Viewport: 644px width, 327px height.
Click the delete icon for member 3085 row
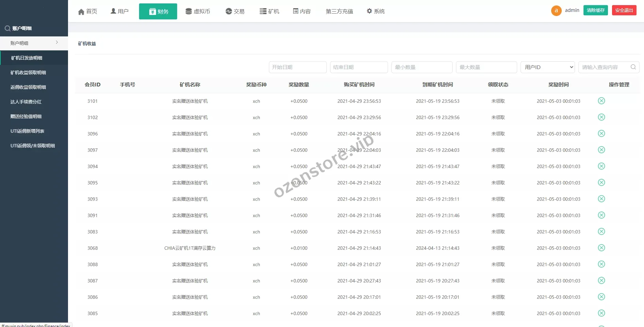(601, 313)
